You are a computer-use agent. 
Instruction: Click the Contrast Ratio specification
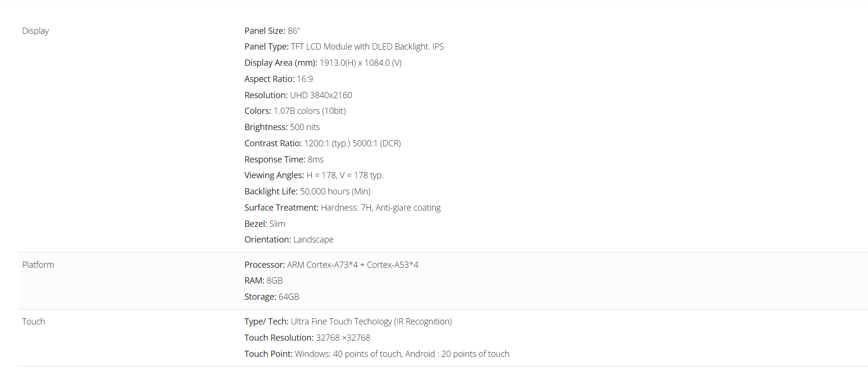pos(322,143)
